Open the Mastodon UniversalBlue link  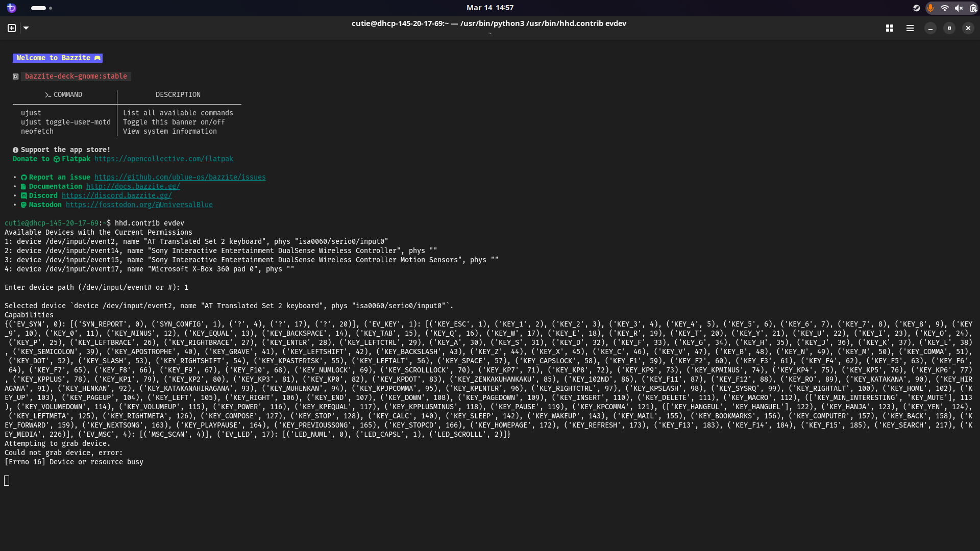click(x=139, y=205)
